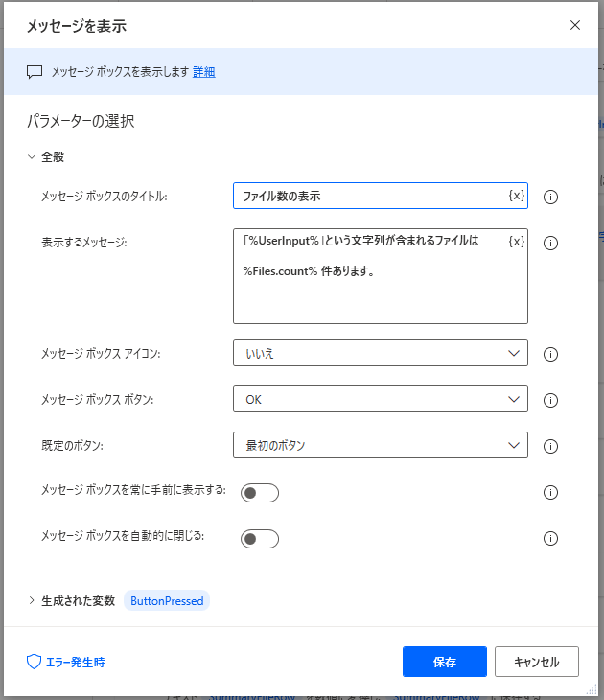Open エラー発生時 settings
Image resolution: width=604 pixels, height=700 pixels.
click(x=65, y=662)
